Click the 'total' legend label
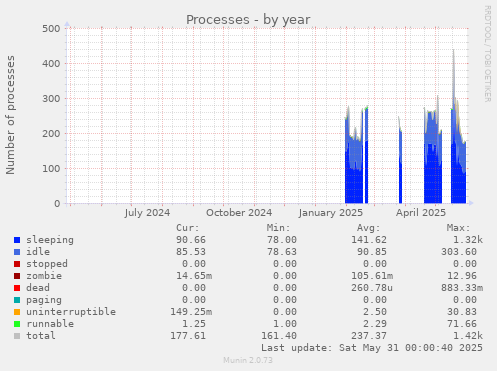Screen dimensions: 497x371 pyautogui.click(x=41, y=336)
